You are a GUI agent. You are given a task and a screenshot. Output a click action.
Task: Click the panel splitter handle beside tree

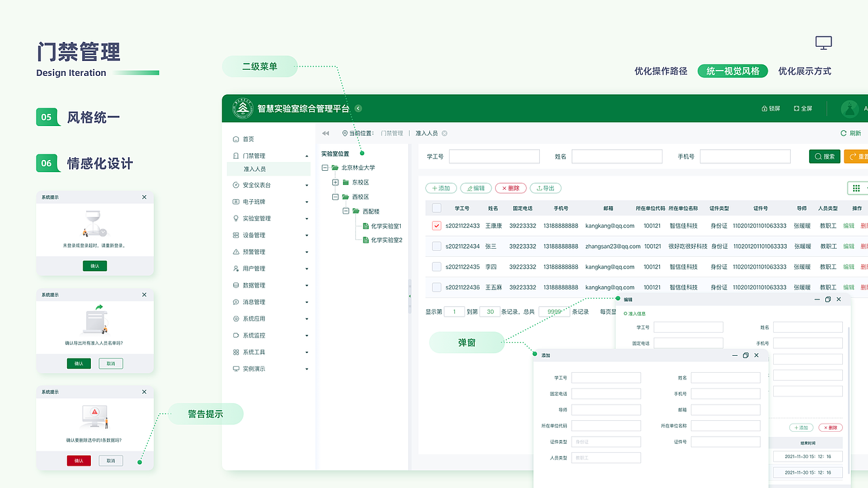[x=410, y=296]
